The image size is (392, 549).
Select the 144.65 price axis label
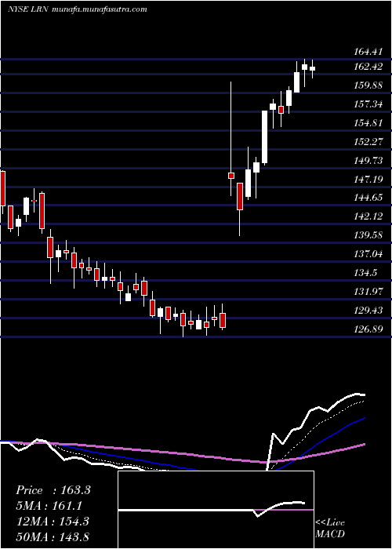368,198
